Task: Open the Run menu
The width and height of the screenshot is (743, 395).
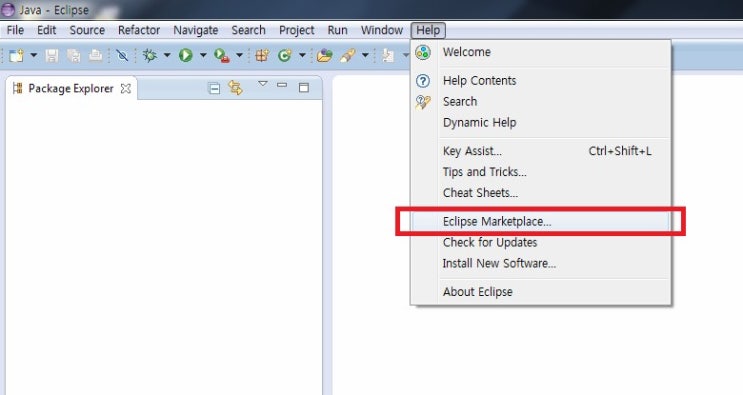Action: [337, 30]
